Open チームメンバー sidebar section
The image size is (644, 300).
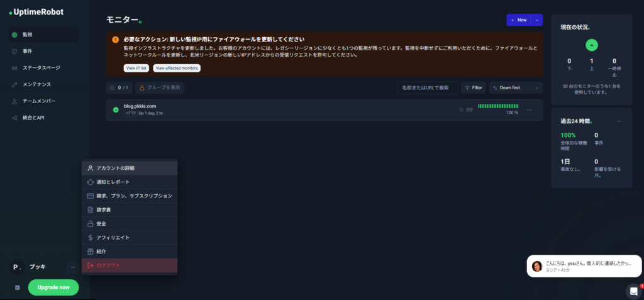coord(44,101)
